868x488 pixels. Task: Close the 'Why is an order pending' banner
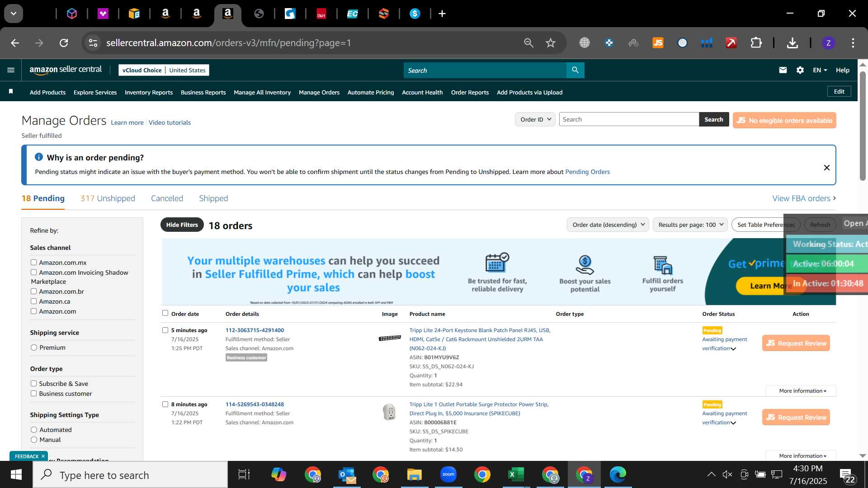tap(827, 168)
